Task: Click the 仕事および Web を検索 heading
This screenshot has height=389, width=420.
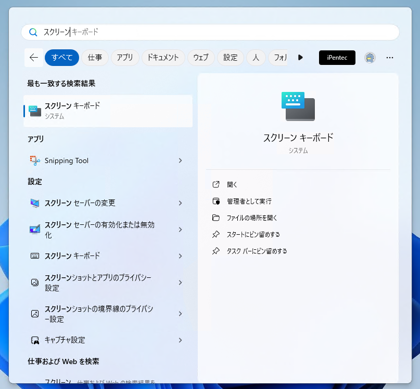Action: (63, 361)
